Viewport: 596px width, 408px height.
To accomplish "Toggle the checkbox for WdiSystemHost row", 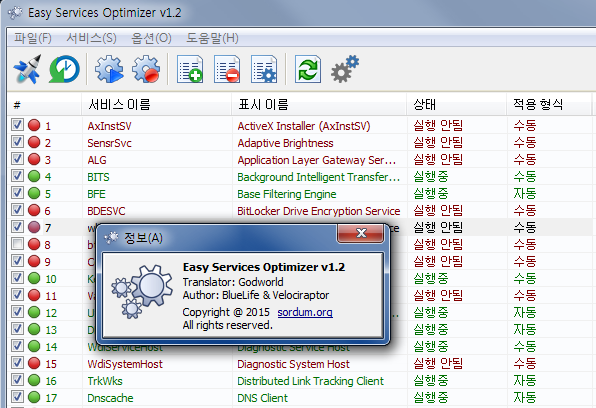I will [17, 362].
